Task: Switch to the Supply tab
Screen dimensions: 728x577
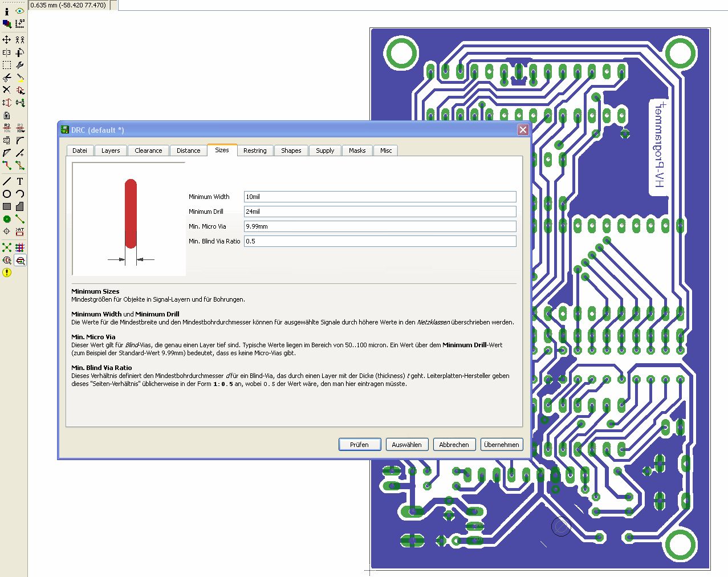Action: [325, 151]
